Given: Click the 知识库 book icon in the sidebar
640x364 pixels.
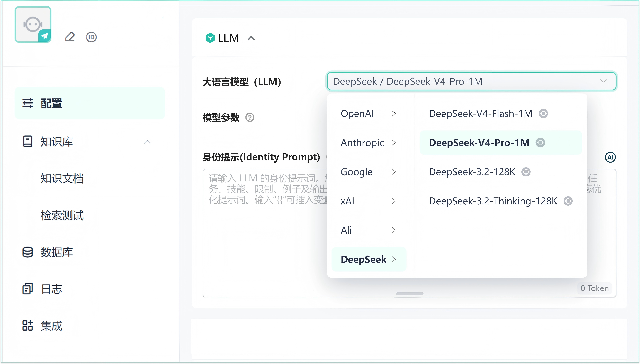Looking at the screenshot, I should tap(28, 141).
